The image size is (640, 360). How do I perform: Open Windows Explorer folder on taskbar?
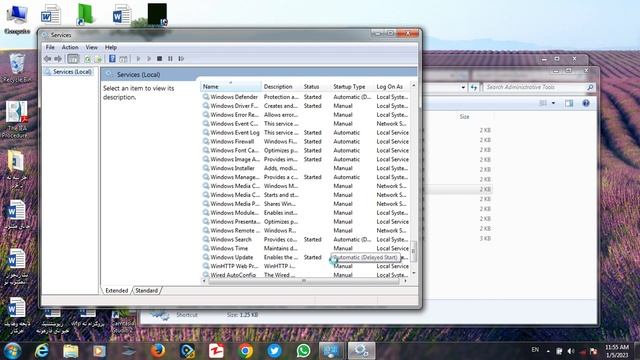point(71,351)
